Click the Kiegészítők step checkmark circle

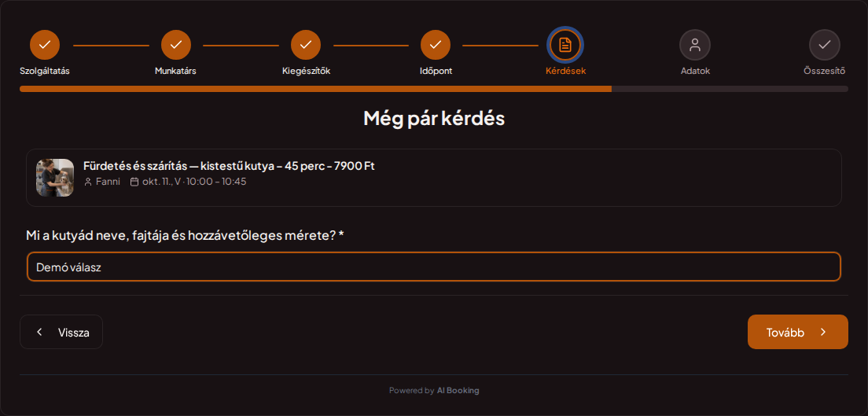306,45
